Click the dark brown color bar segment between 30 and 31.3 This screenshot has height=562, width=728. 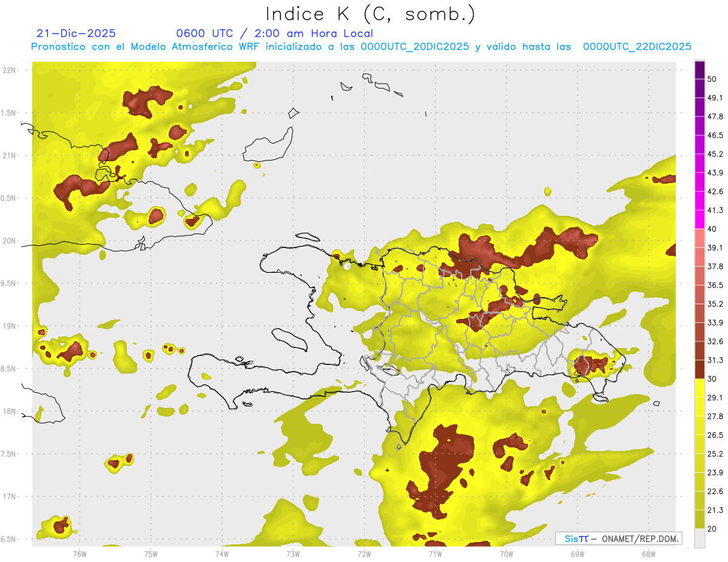700,369
